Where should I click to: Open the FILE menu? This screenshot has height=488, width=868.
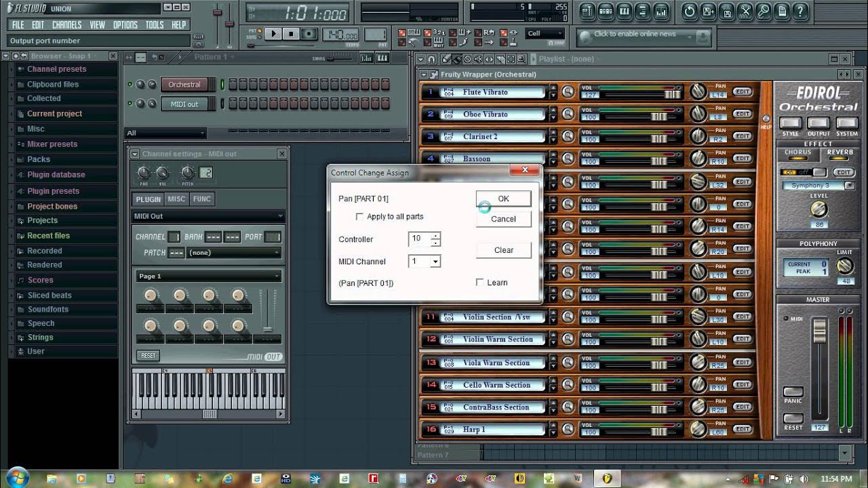18,25
